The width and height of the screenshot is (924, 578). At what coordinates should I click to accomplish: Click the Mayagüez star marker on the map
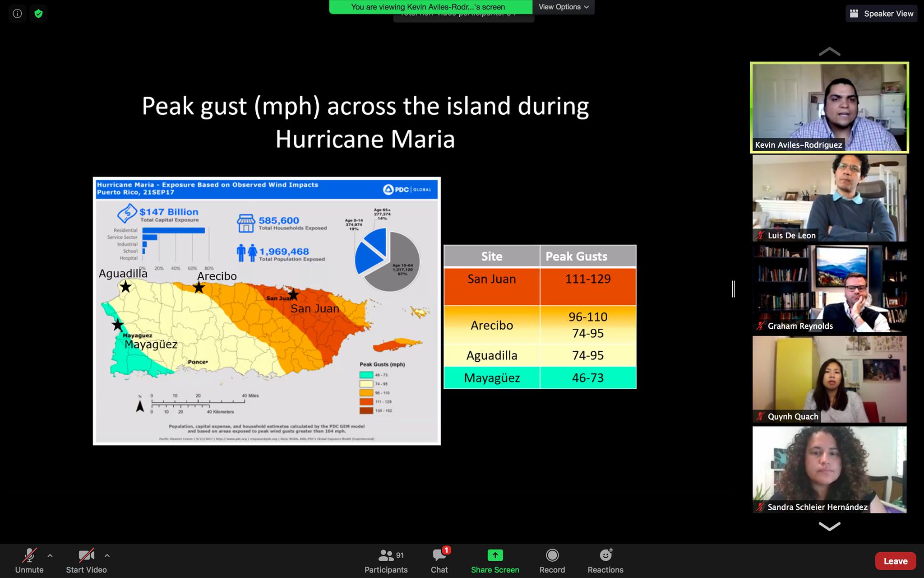pos(118,325)
